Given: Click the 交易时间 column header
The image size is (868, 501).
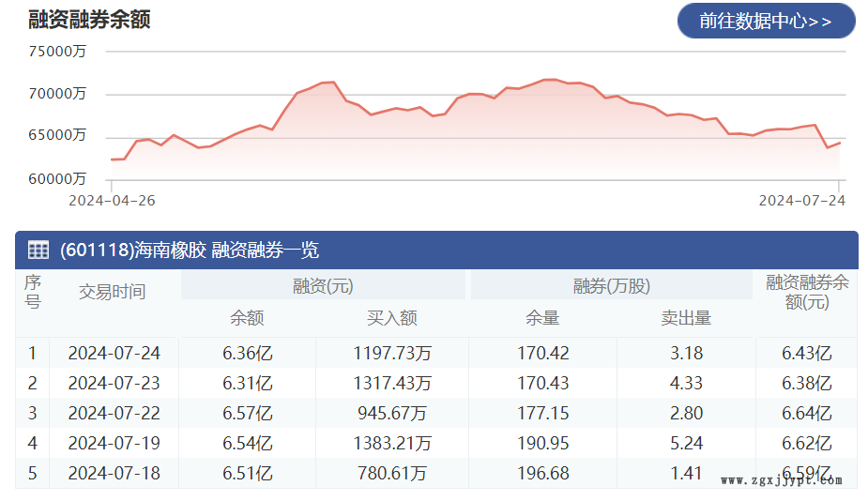Looking at the screenshot, I should pyautogui.click(x=113, y=292).
